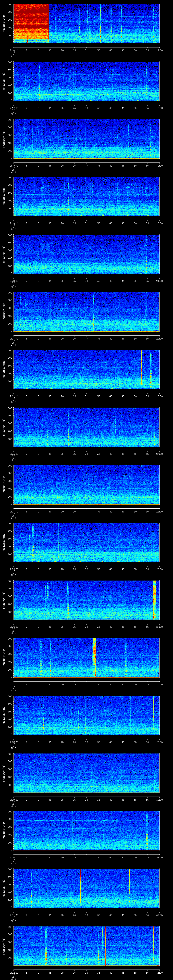Click the "21:00" end time label
Image resolution: width=173 pixels, height=980 pixels.
[159, 281]
